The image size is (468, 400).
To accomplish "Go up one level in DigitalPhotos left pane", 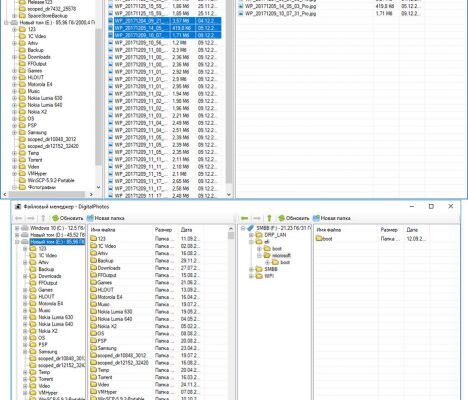I will click(x=43, y=218).
